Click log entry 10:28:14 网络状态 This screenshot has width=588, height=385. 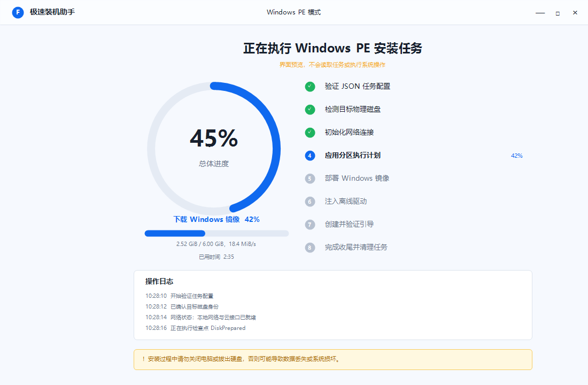pyautogui.click(x=200, y=318)
